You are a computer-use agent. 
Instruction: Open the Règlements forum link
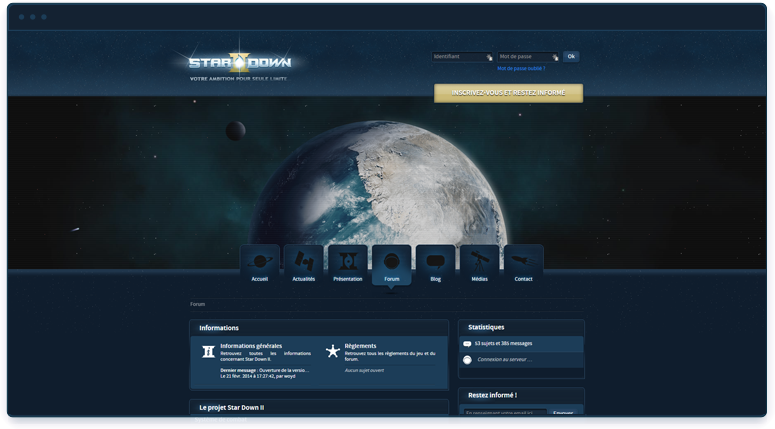360,346
